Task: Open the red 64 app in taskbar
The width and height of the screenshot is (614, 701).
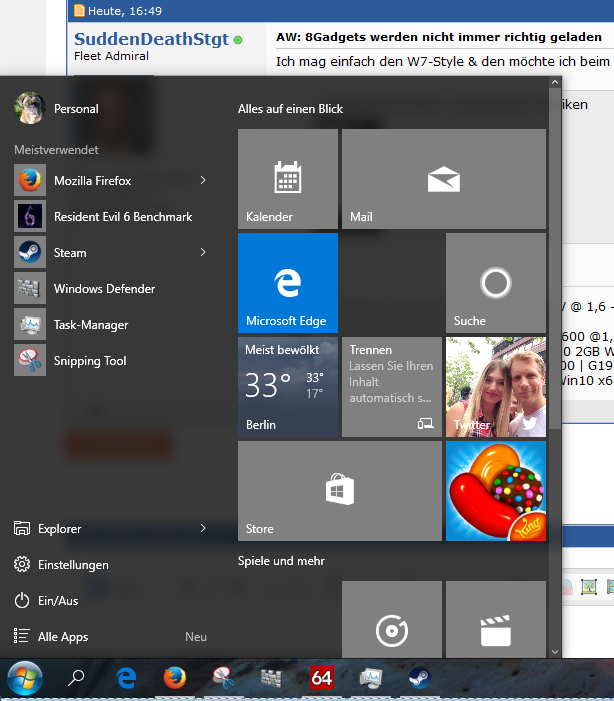Action: 322,678
